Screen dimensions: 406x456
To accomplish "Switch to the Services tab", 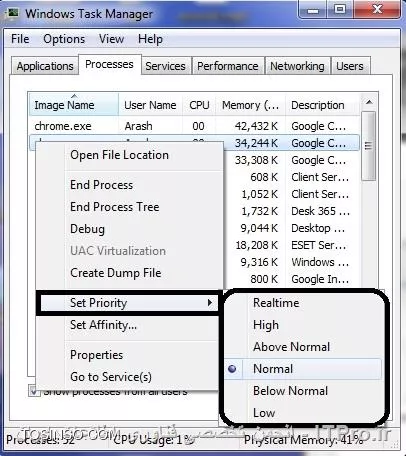I will point(165,66).
